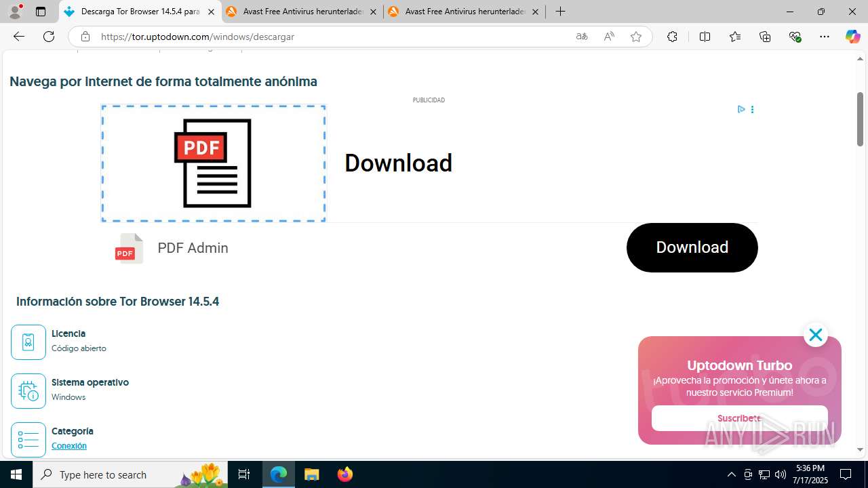Open Microsoft Edge from the taskbar
Image resolution: width=868 pixels, height=488 pixels.
279,474
